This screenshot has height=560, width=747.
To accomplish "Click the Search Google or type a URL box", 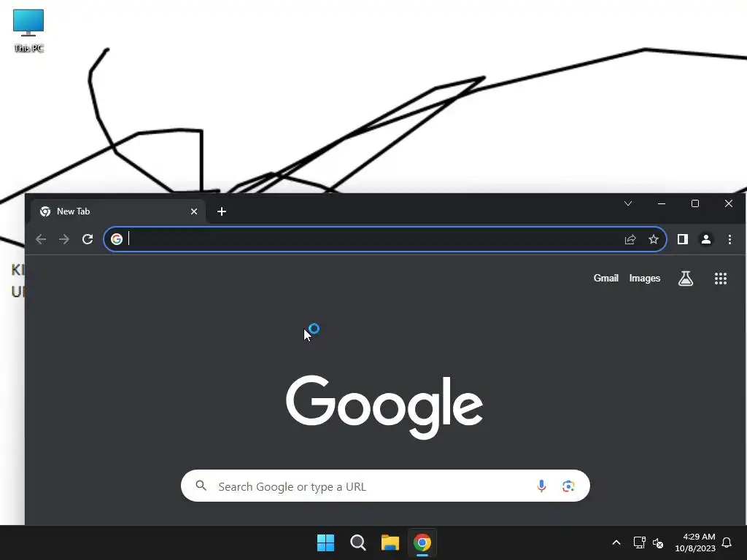I will [385, 486].
